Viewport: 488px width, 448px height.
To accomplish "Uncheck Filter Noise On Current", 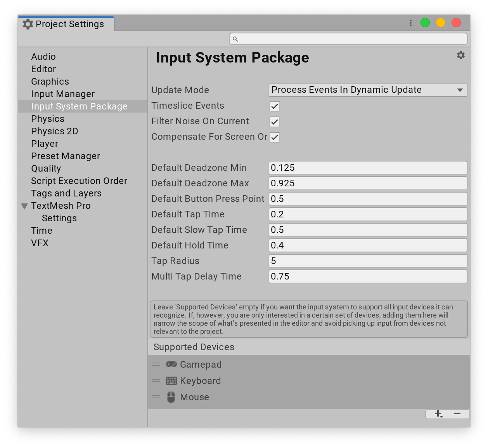I will coord(274,122).
